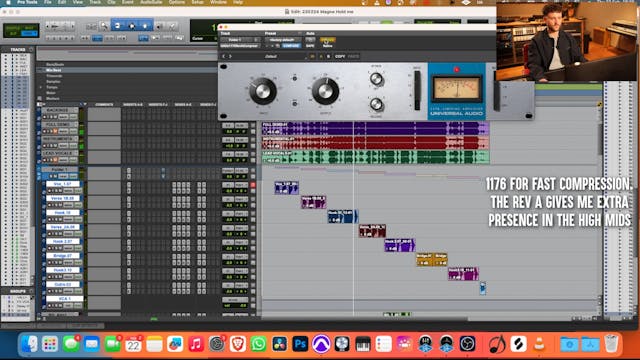Open the Help menu
This screenshot has height=360, width=640.
click(238, 2)
